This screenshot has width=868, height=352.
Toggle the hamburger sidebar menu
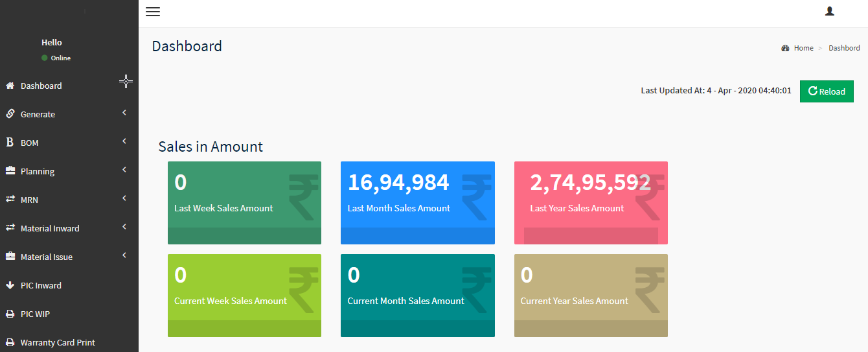pyautogui.click(x=153, y=12)
